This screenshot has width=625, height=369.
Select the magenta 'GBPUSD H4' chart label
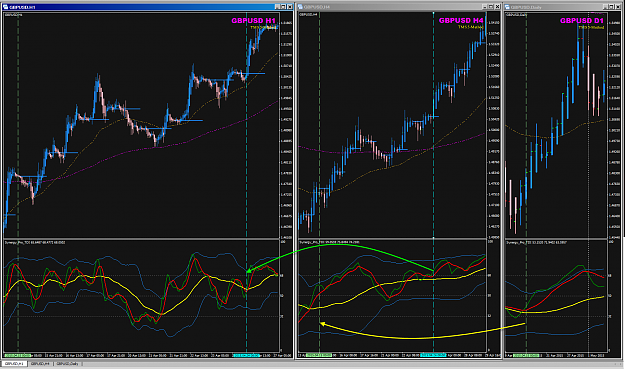[x=461, y=20]
